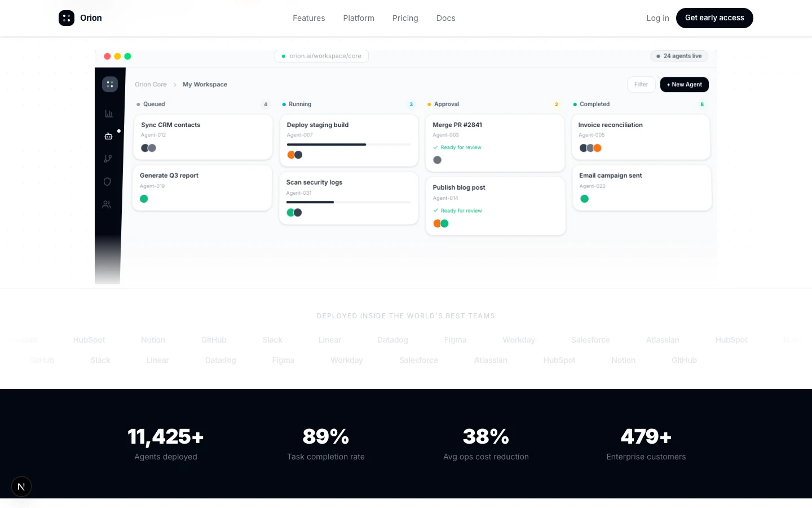
Task: Click the Completed count badge 8
Action: click(702, 104)
